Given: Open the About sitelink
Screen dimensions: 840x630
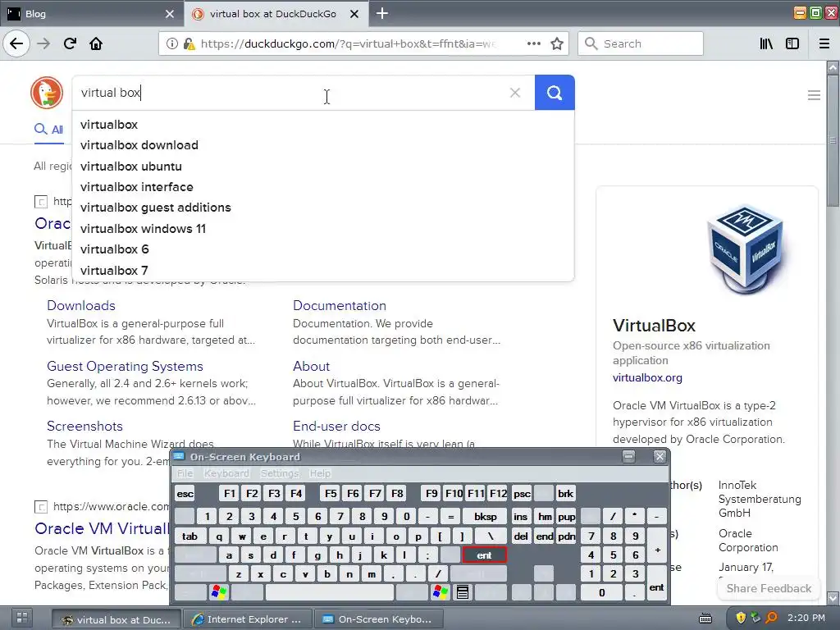Looking at the screenshot, I should tap(311, 366).
